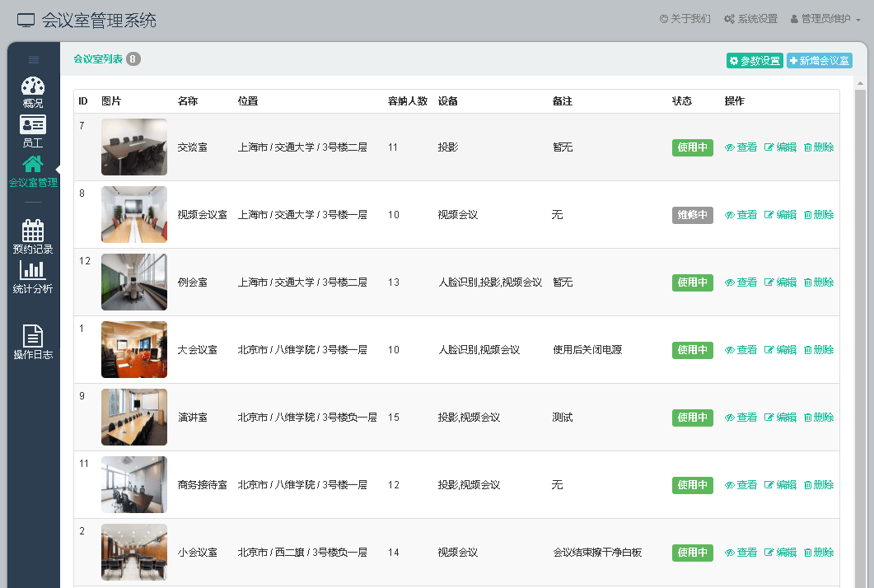Open 关于我们 in the top bar
The height and width of the screenshot is (588, 874).
tap(685, 19)
